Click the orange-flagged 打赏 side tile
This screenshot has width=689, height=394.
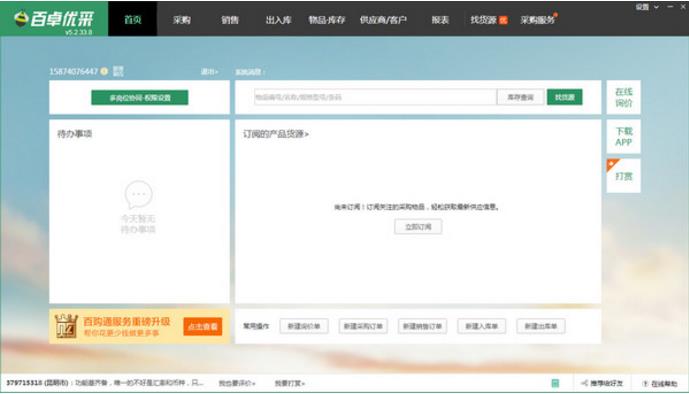click(624, 176)
